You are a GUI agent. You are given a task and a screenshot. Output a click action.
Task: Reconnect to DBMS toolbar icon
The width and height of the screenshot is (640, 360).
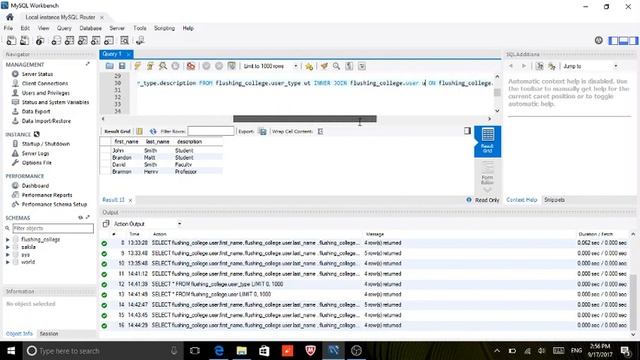pyautogui.click(x=140, y=40)
